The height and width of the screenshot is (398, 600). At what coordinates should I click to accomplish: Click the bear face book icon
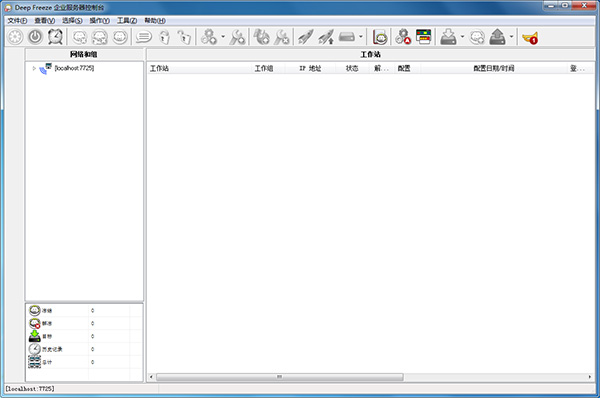point(380,37)
